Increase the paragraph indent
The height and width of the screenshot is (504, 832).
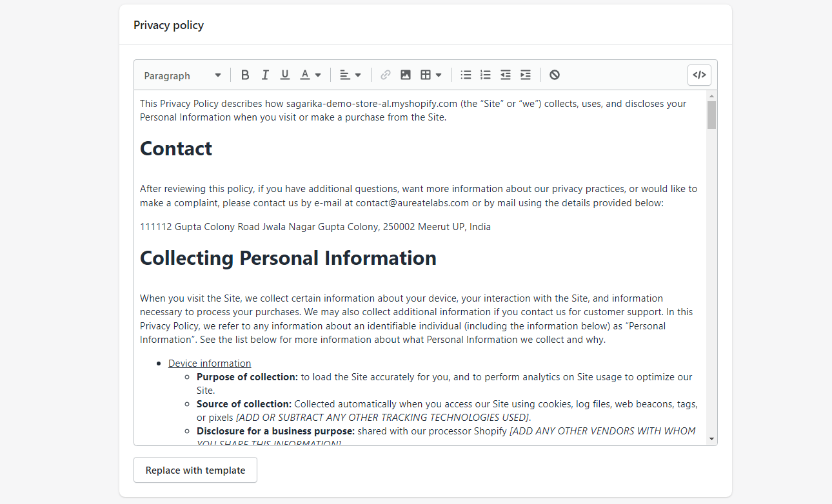coord(526,75)
